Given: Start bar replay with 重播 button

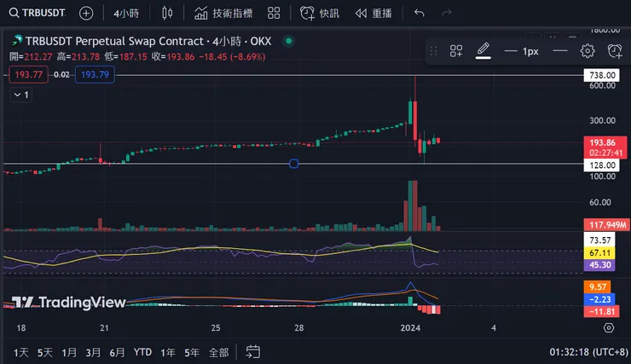Looking at the screenshot, I should tap(373, 14).
